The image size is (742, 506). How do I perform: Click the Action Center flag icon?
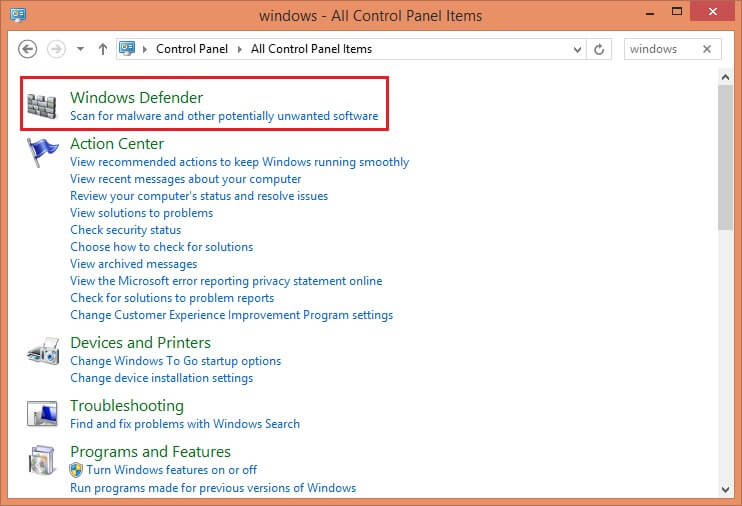point(43,152)
